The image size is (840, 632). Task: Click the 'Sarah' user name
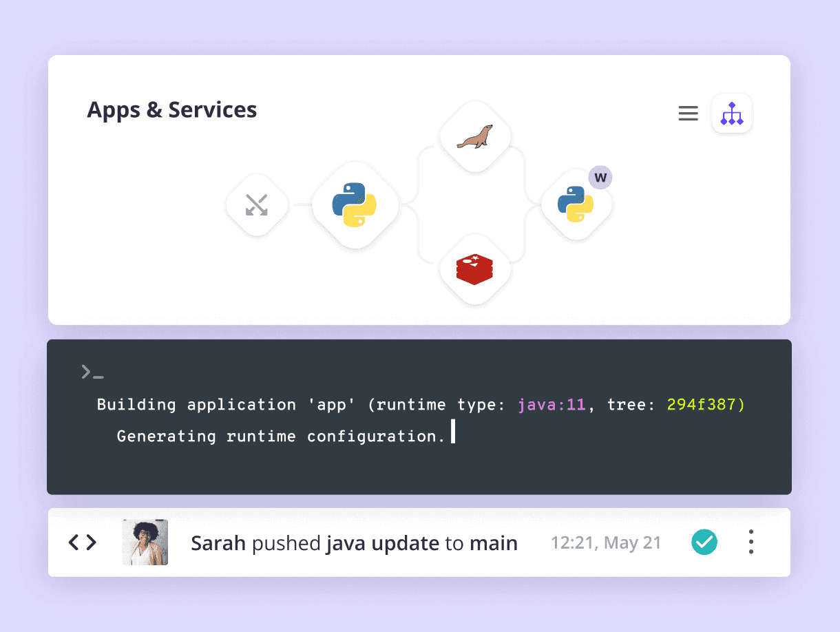[x=218, y=543]
